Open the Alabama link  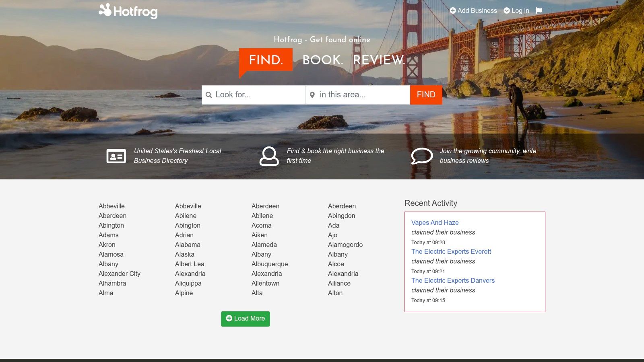[188, 245]
